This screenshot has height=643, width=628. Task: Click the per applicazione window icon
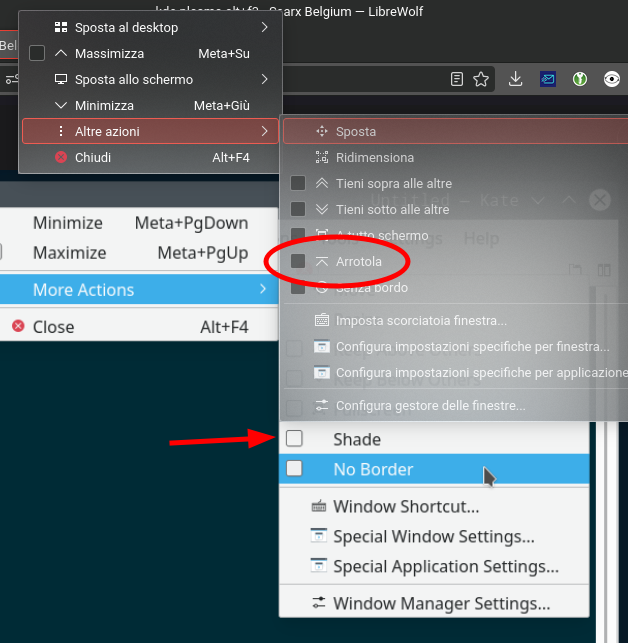tap(322, 372)
